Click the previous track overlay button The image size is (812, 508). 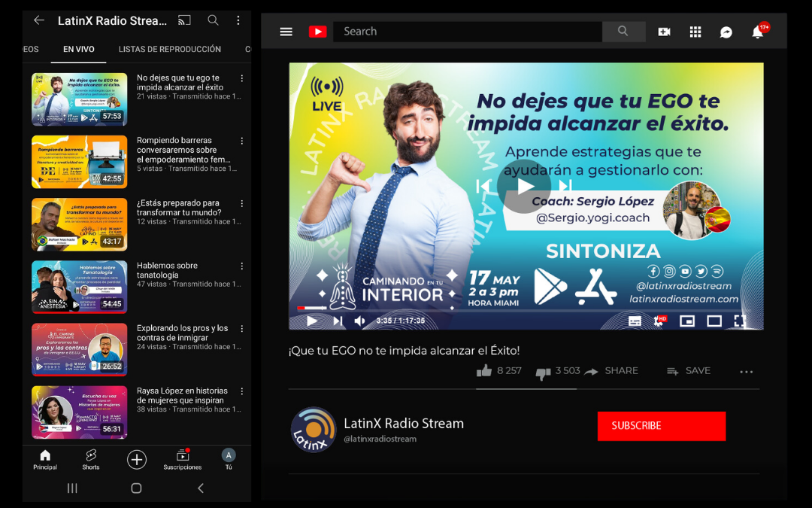click(x=483, y=186)
